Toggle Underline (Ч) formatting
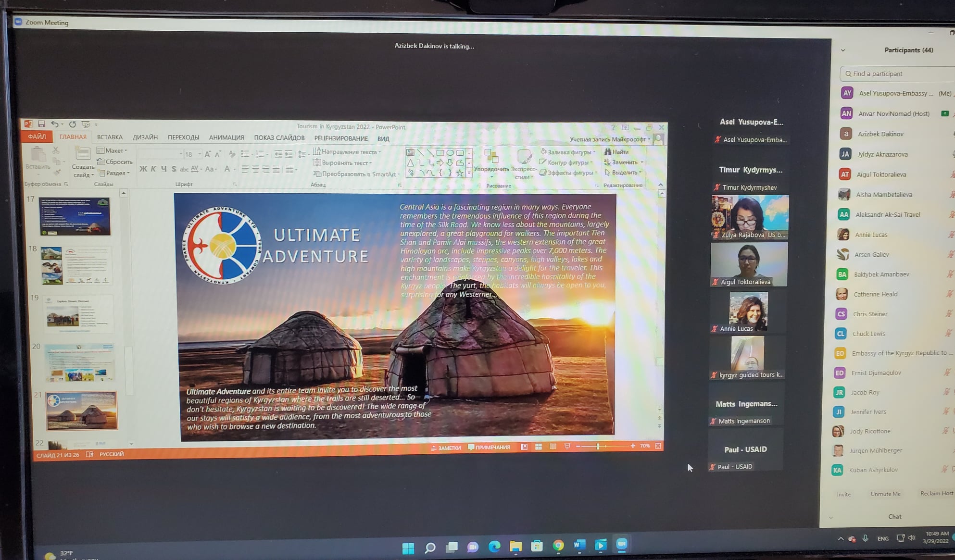The image size is (955, 560). [163, 169]
